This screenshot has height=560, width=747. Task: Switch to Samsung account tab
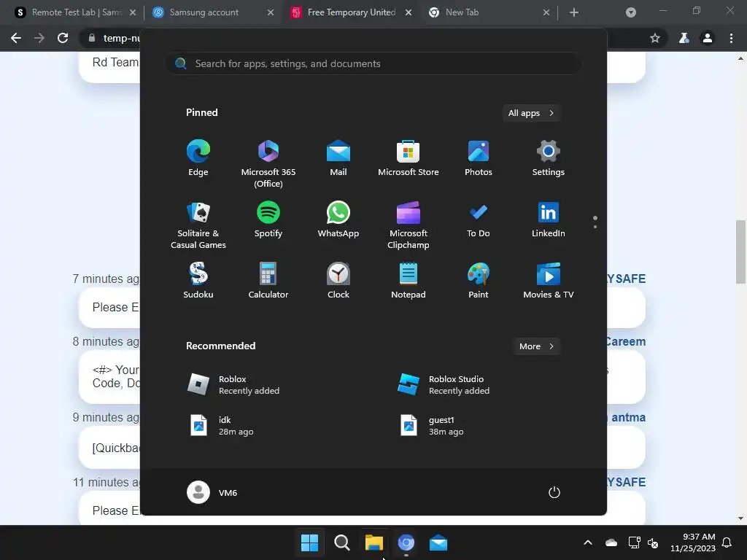click(x=212, y=12)
